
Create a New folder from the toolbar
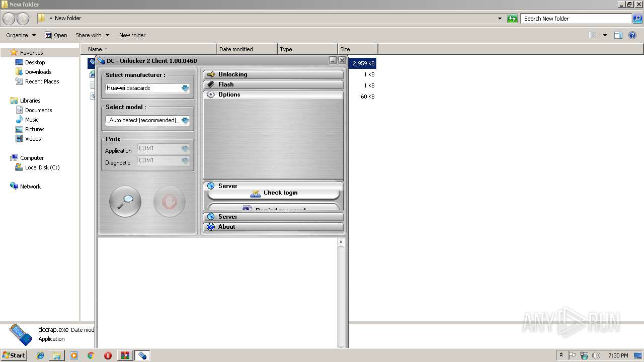(x=132, y=35)
